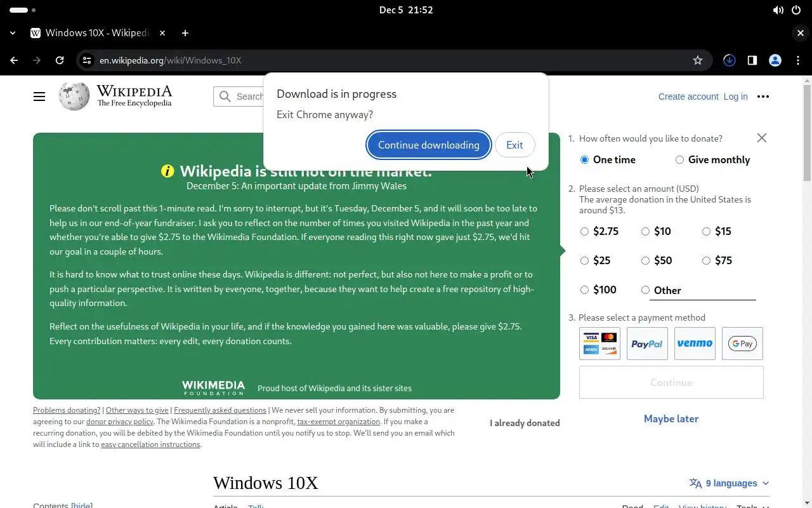Open the side panel icon

pos(752,60)
